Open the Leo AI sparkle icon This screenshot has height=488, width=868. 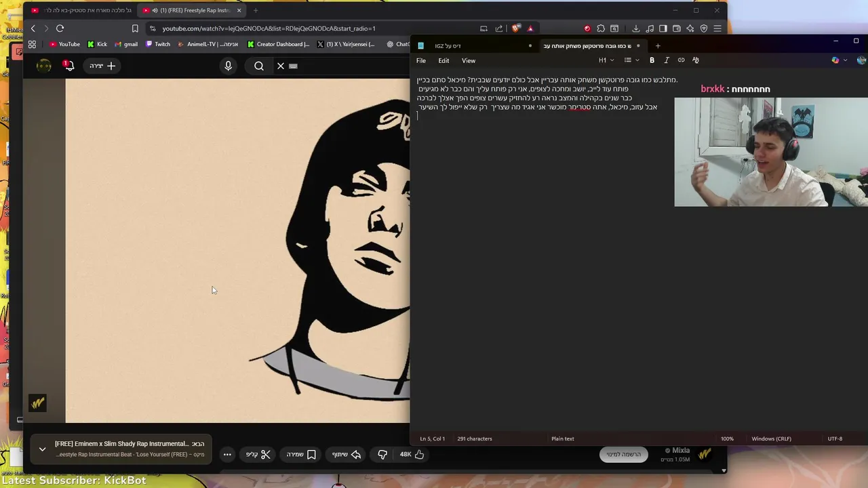coord(690,28)
